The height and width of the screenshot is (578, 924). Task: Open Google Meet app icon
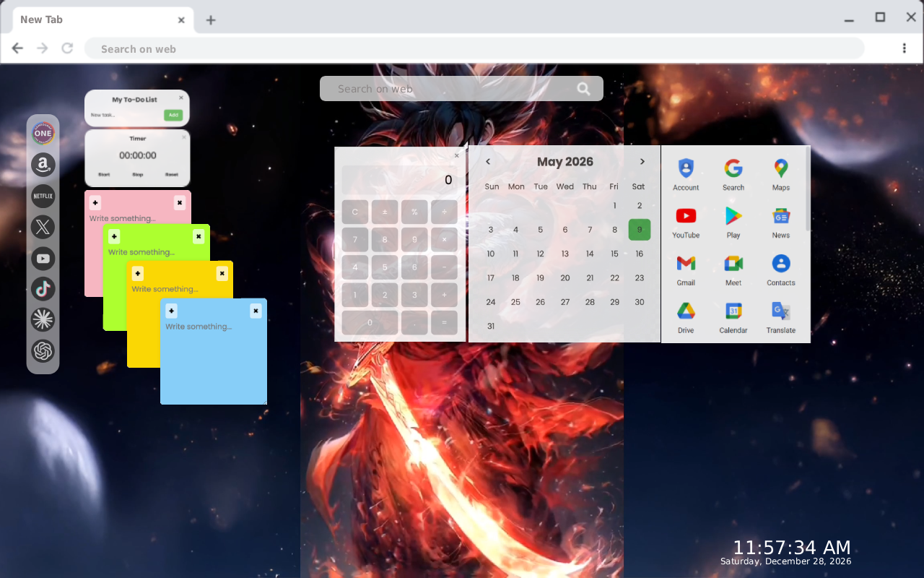(733, 270)
